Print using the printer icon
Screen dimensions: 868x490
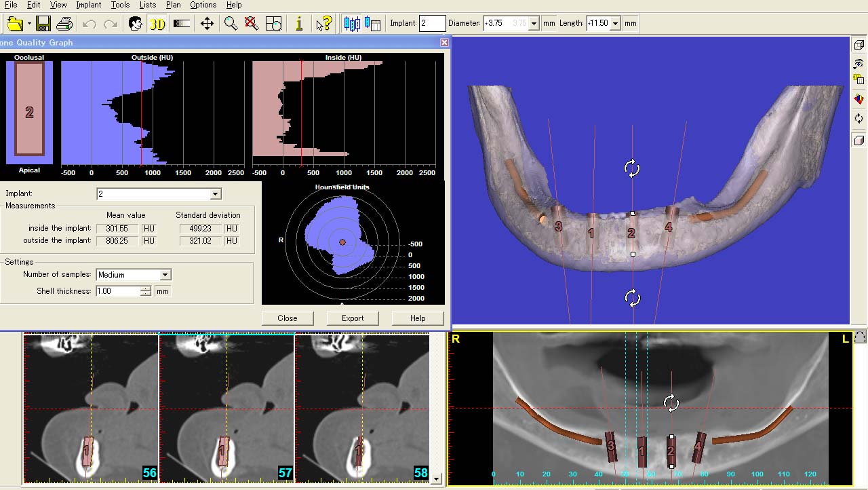pos(64,24)
